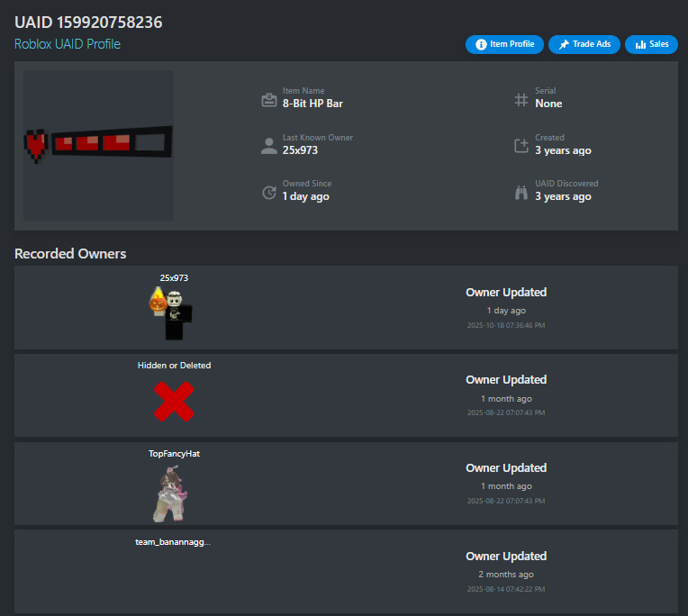Click the Serial hash icon

pyautogui.click(x=521, y=100)
